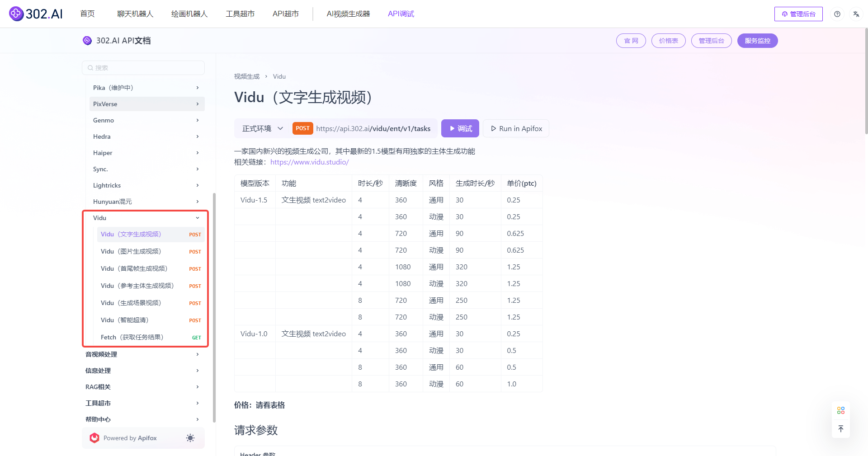868x456 pixels.
Task: Expand the PixVerse folder
Action: point(147,104)
